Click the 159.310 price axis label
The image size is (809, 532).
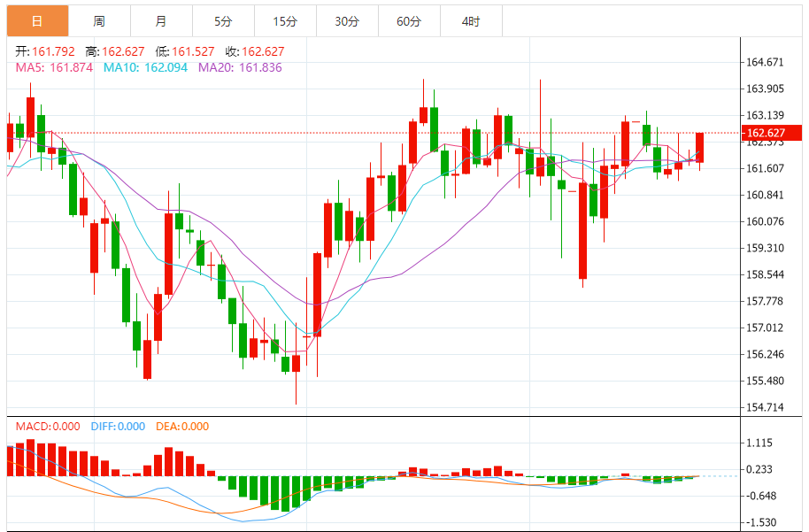765,248
